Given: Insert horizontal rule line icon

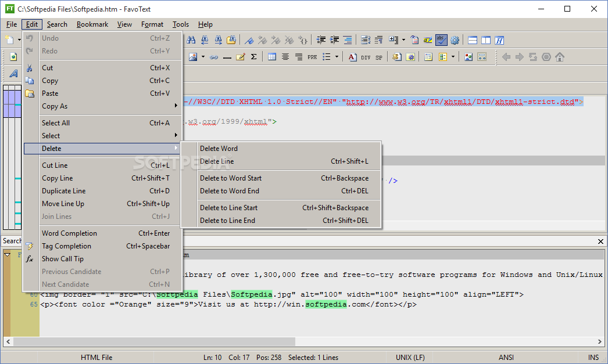Looking at the screenshot, I should 227,57.
